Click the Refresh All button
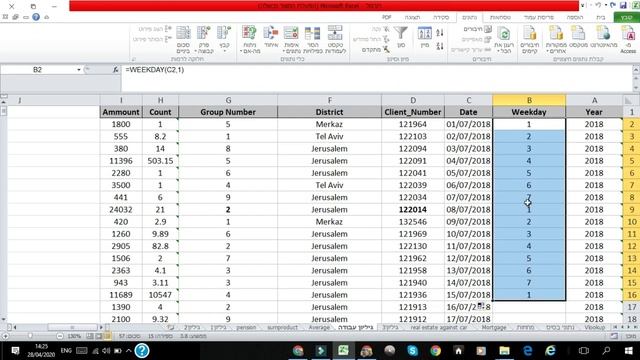640x360 pixels. [504, 40]
